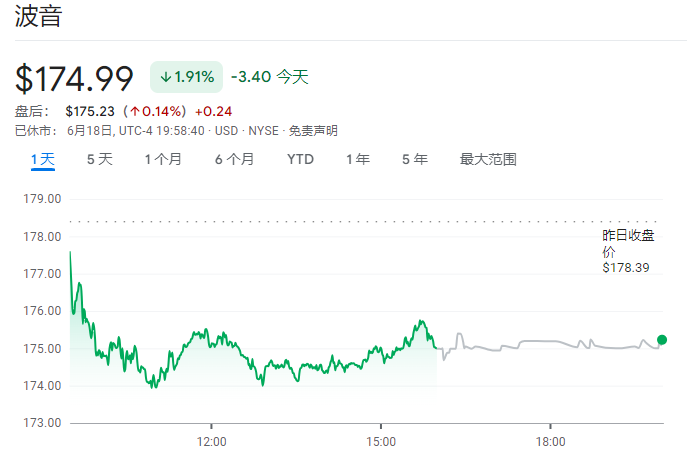Click the 12:00 time axis label
The image size is (687, 459).
pos(211,440)
